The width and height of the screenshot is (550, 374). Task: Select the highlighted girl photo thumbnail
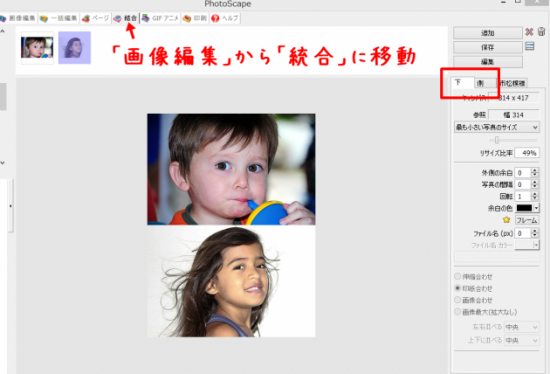74,48
